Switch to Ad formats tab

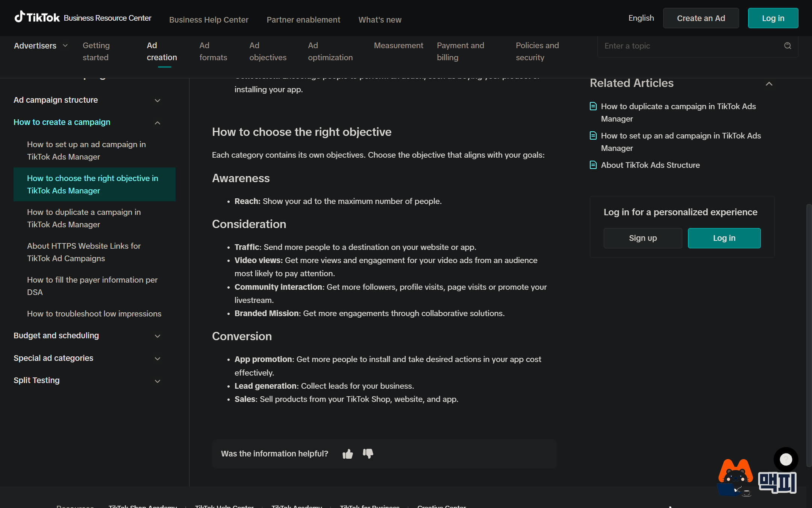click(x=213, y=52)
